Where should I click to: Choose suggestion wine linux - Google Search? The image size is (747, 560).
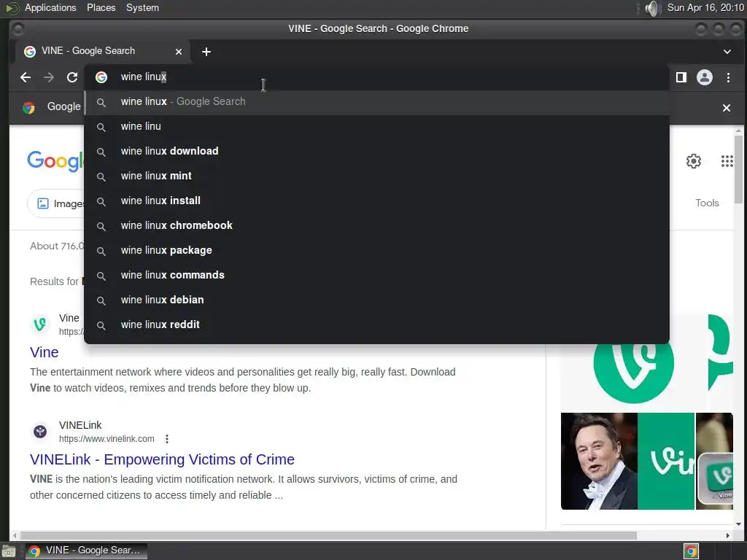pos(376,102)
